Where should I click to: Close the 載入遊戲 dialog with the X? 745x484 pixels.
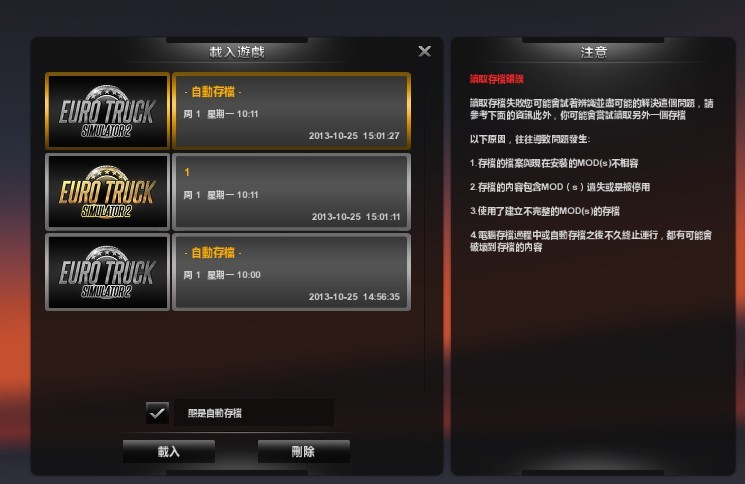[x=424, y=51]
